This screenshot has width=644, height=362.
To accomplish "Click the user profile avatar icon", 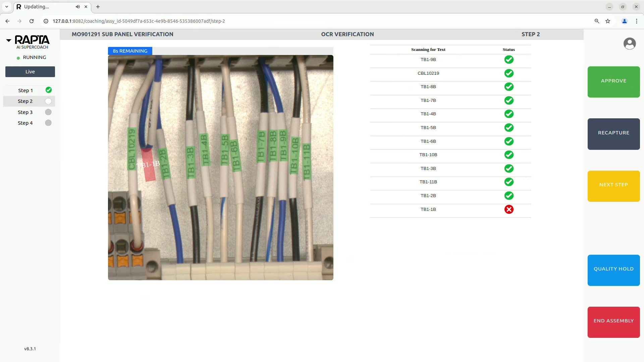I will tap(629, 44).
